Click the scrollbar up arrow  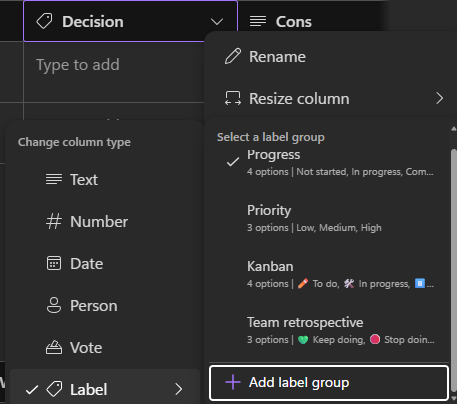pos(453,129)
